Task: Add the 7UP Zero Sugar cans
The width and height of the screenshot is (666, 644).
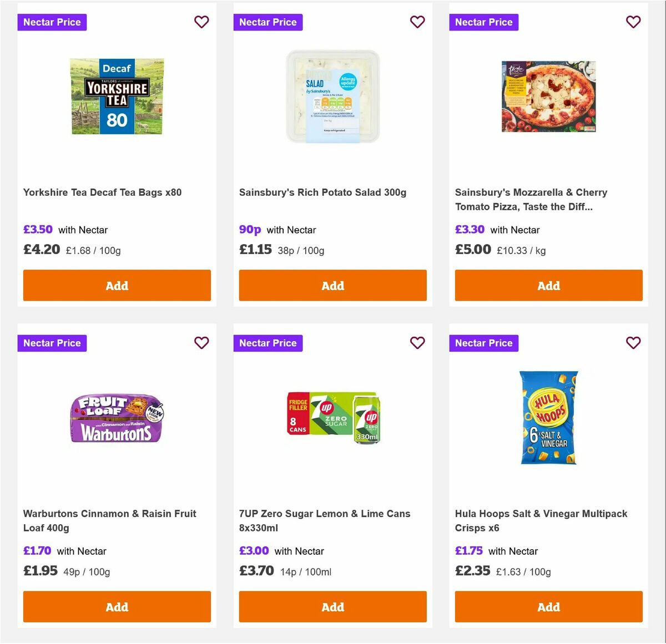Action: [x=332, y=606]
